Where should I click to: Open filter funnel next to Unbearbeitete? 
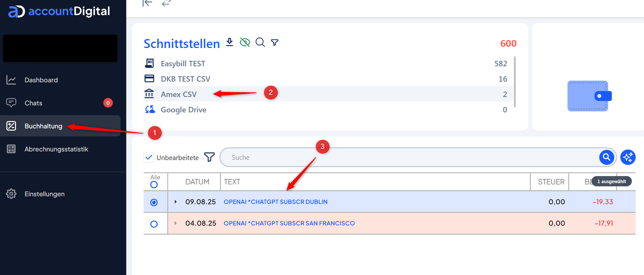pyautogui.click(x=209, y=157)
